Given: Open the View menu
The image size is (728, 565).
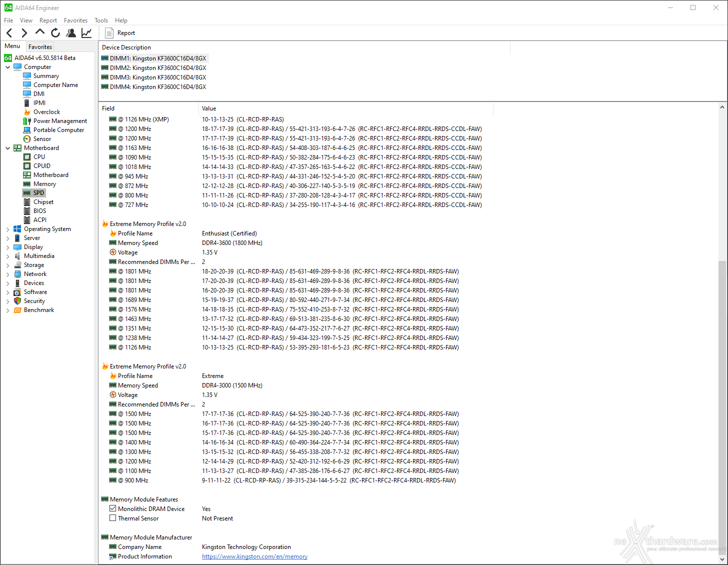Looking at the screenshot, I should pos(26,20).
